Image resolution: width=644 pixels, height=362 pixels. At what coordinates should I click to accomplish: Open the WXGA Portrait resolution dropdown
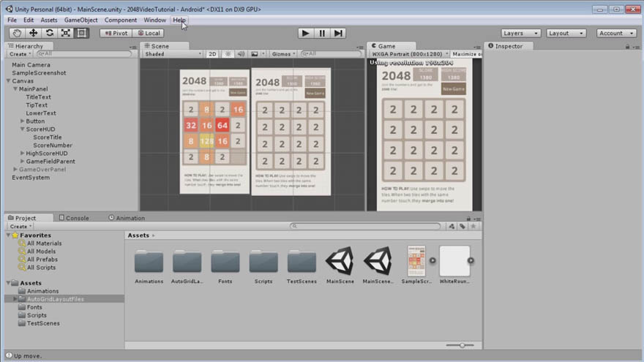[x=409, y=54]
